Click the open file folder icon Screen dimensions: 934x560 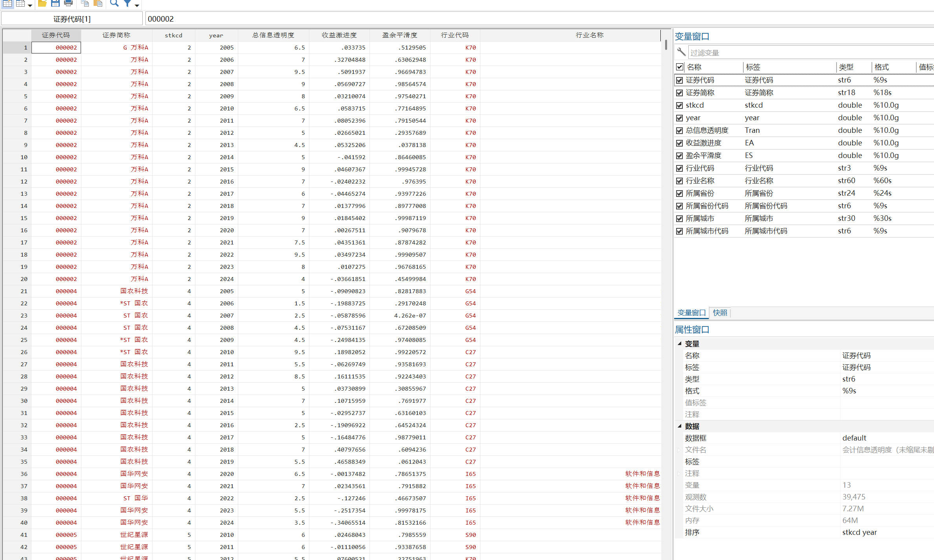(x=42, y=4)
